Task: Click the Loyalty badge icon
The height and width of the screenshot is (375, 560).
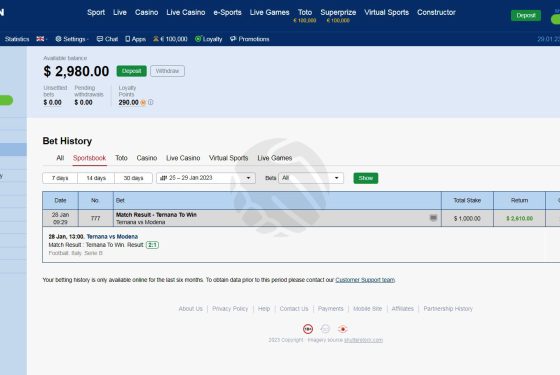Action: 198,39
